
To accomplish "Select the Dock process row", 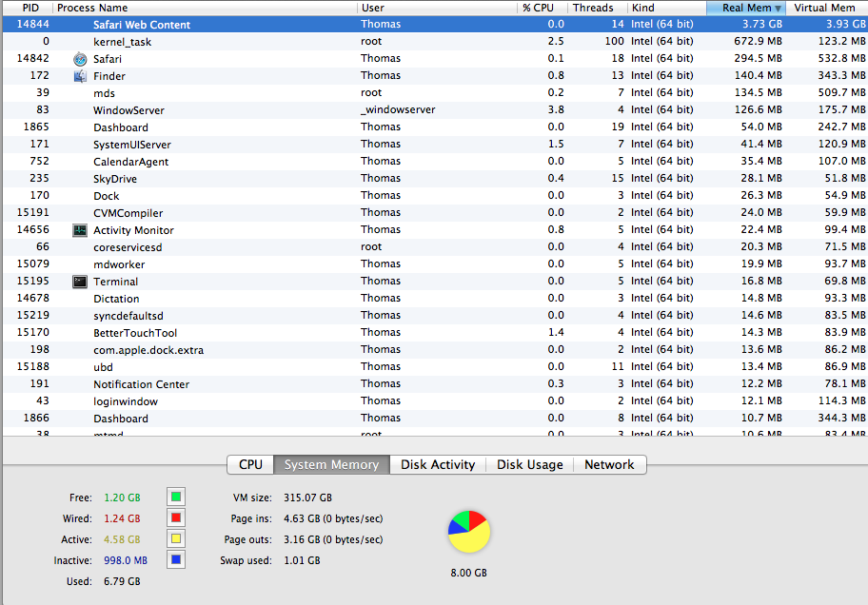I will (x=435, y=196).
